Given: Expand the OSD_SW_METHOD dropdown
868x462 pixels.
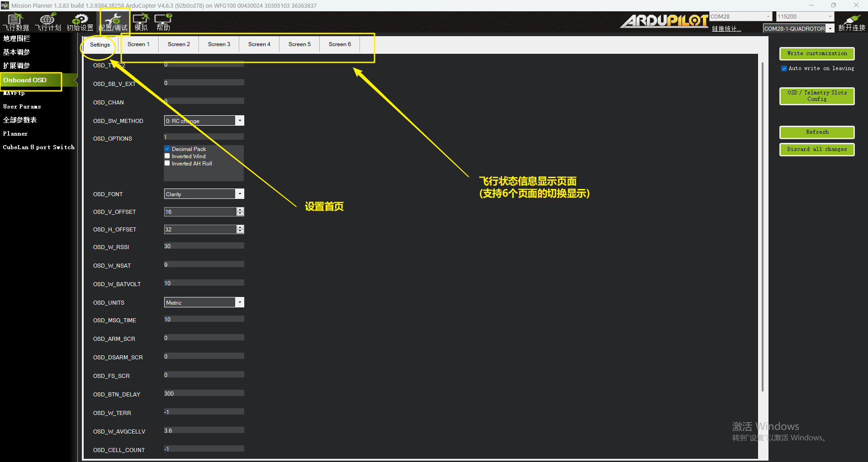Looking at the screenshot, I should point(240,121).
